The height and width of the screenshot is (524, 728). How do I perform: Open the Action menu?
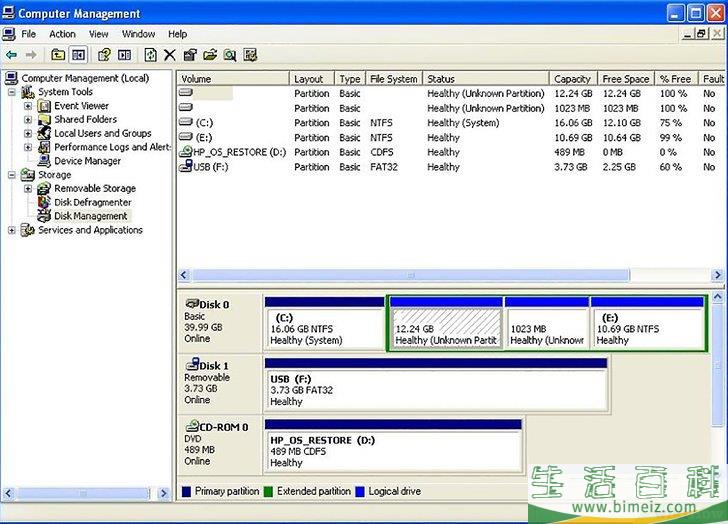pyautogui.click(x=62, y=34)
